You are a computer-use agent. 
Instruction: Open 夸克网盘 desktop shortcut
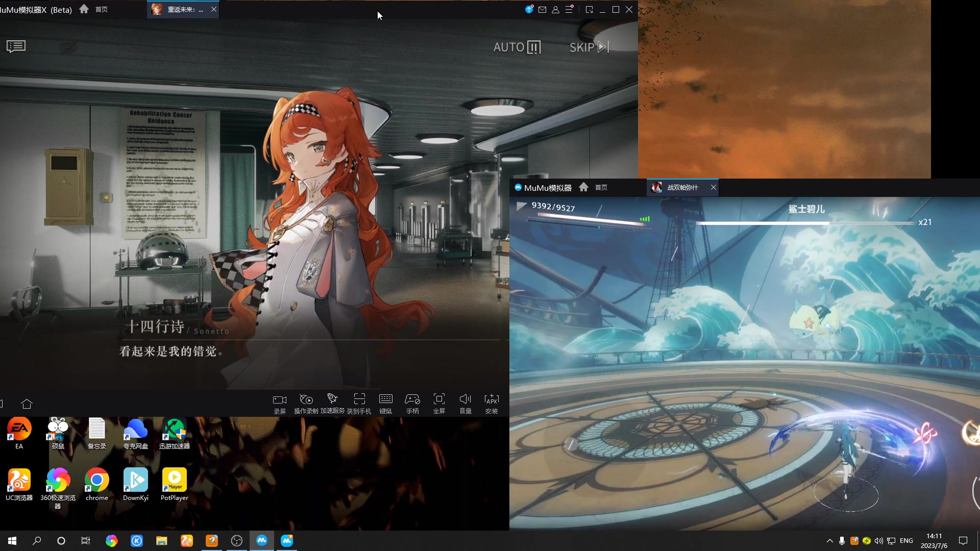pyautogui.click(x=136, y=433)
